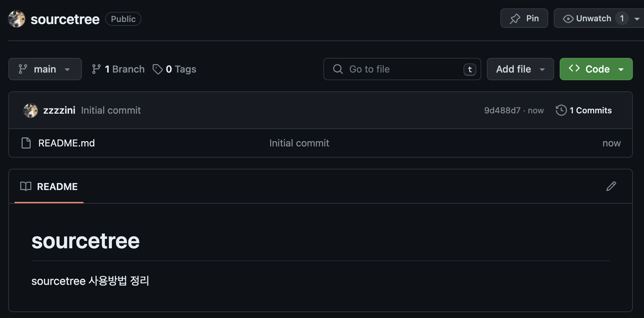Image resolution: width=644 pixels, height=318 pixels.
Task: Expand the Unwatch dropdown arrow
Action: 637,19
